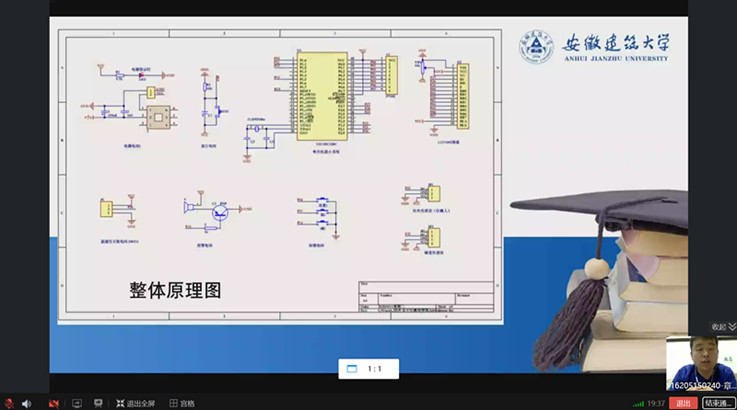Click the screen share monitor icon
737x410 pixels.
click(x=76, y=403)
